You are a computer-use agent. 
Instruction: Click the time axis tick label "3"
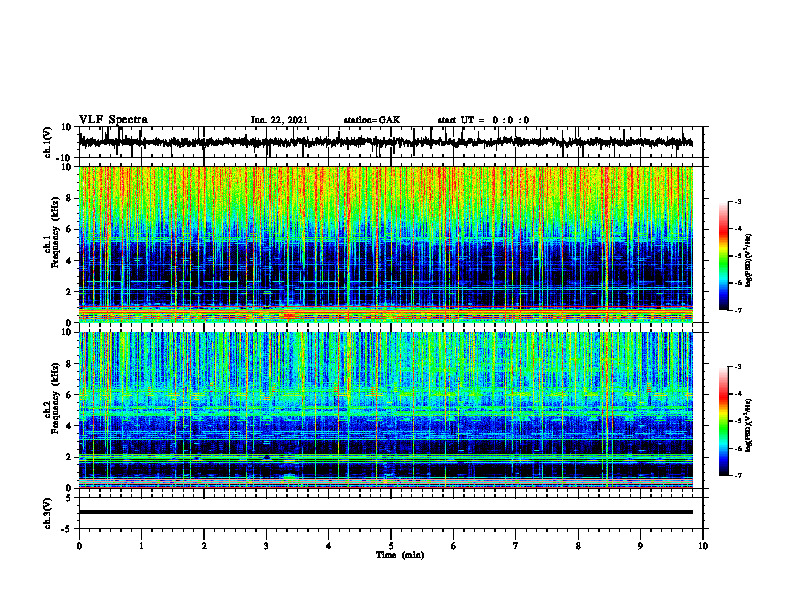click(x=266, y=546)
